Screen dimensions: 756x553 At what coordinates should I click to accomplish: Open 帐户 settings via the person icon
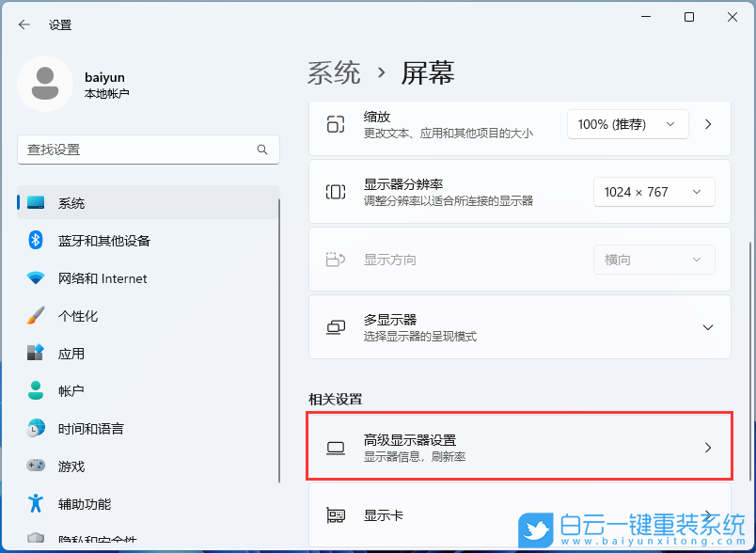tap(32, 391)
